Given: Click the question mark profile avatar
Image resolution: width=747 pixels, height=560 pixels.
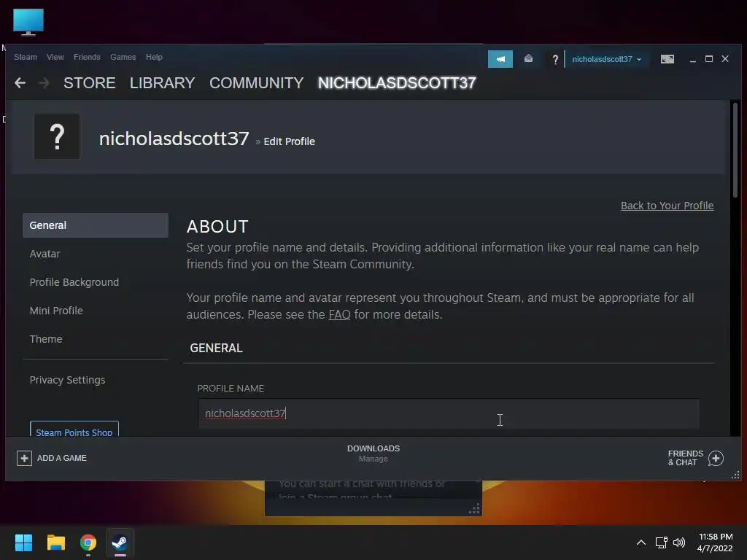Looking at the screenshot, I should (x=57, y=136).
